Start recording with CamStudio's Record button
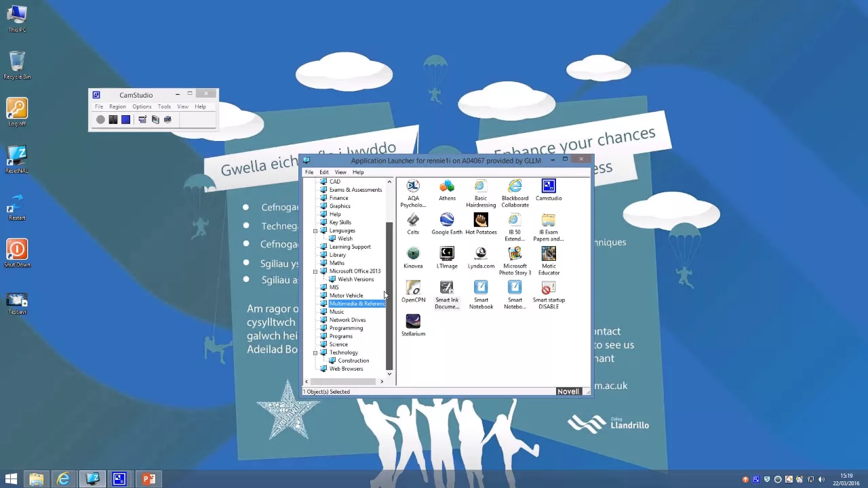 pyautogui.click(x=100, y=119)
